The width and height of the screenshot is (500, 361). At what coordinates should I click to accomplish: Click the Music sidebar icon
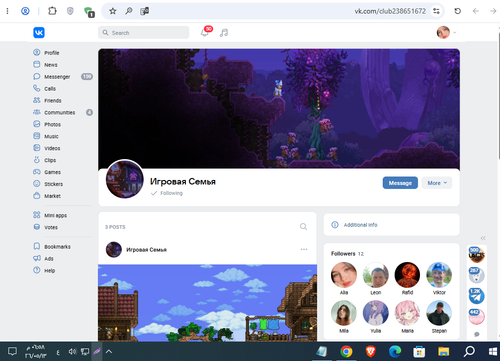pyautogui.click(x=37, y=136)
